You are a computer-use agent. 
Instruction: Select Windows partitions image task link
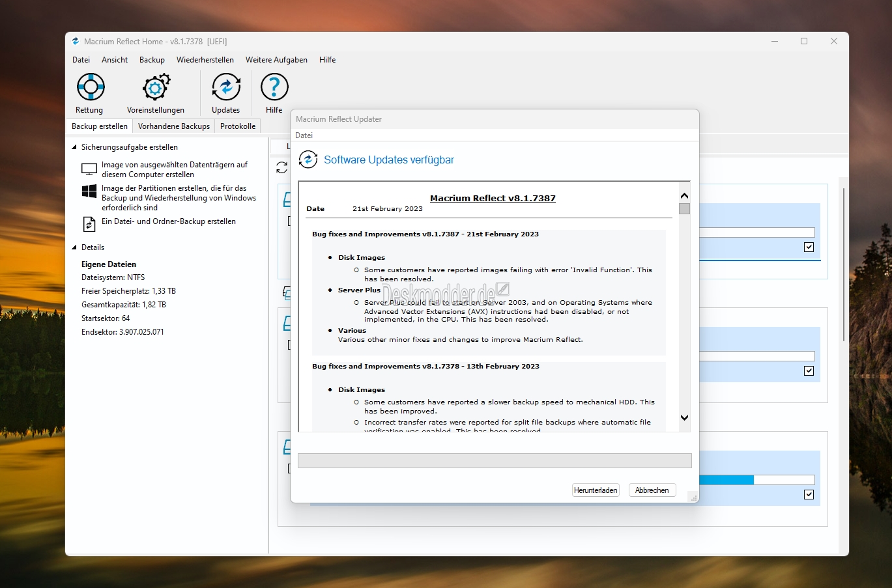coord(179,198)
